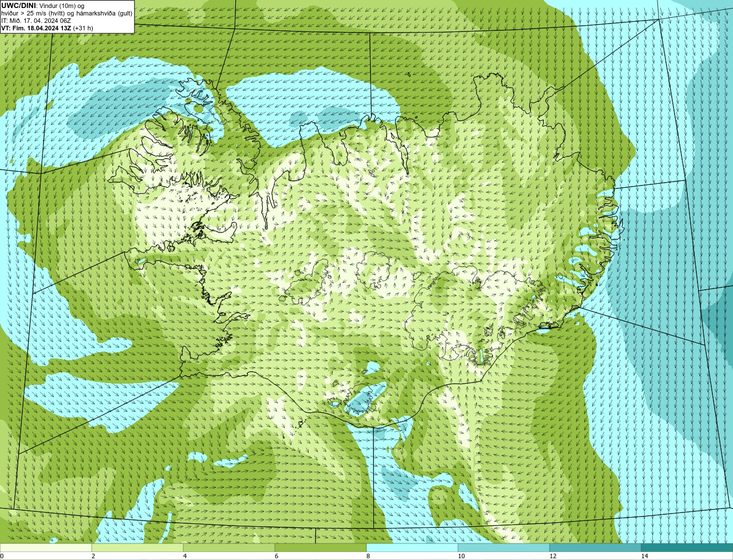Screen dimensions: 733x560
Task: Click the 'UWC/DINI: Vindur (10m) og' title line
Action: tap(43, 5)
